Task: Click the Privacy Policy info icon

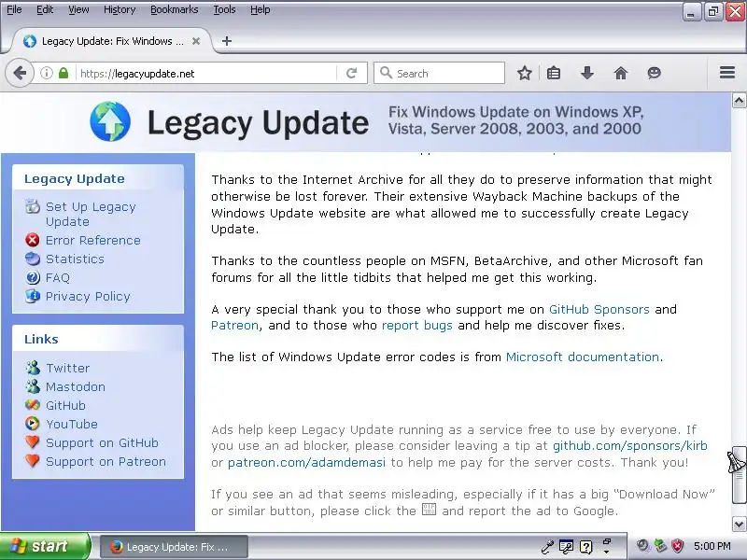Action: point(33,296)
